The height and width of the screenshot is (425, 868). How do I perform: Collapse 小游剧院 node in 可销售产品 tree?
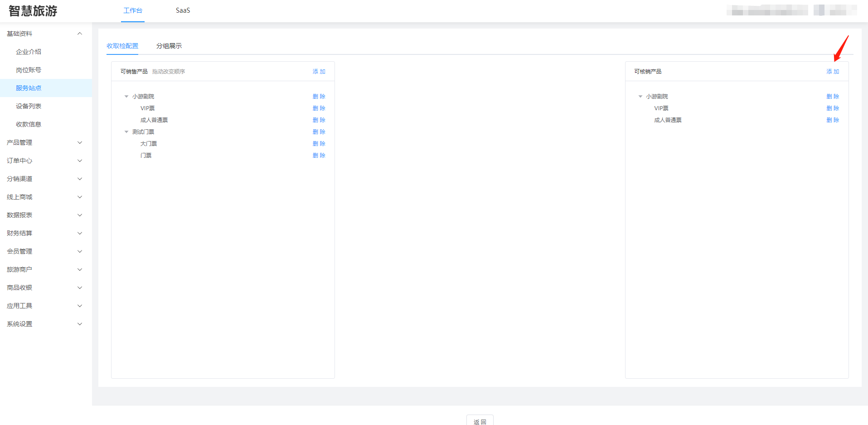(126, 97)
